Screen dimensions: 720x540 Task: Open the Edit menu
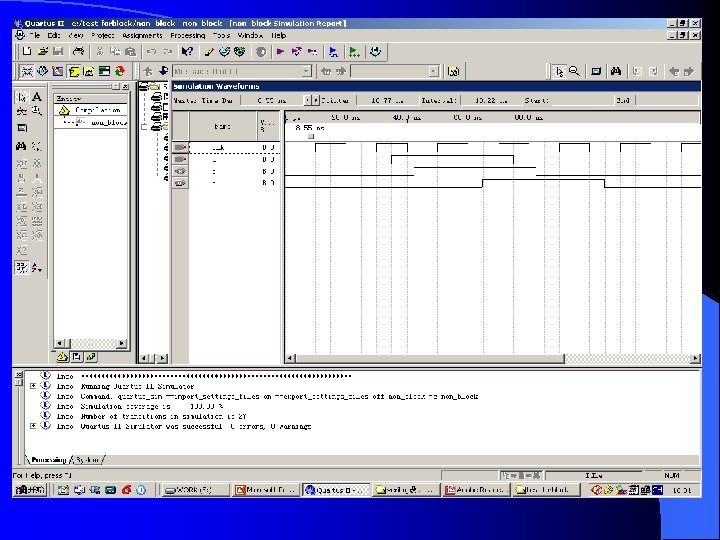click(x=54, y=35)
